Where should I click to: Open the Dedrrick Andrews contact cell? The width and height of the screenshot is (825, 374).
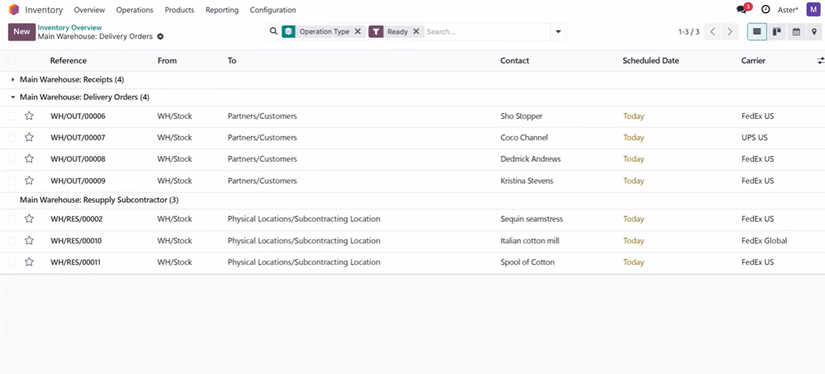click(x=530, y=159)
